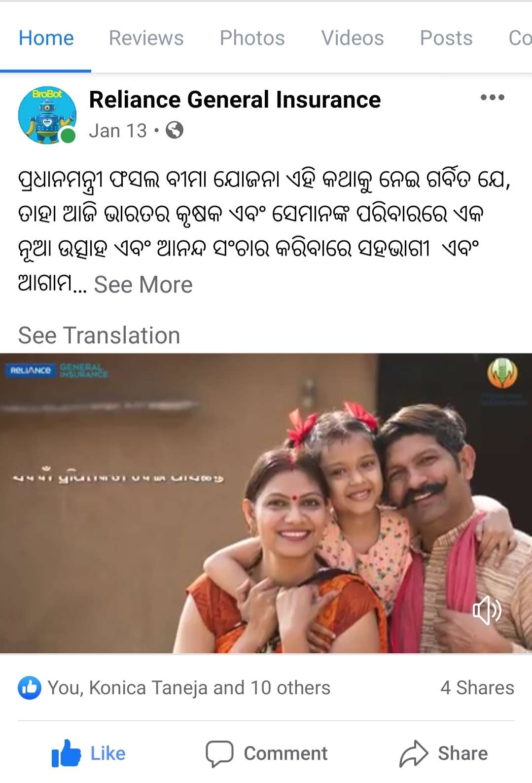
Task: Switch to the Photos tab
Action: (x=252, y=38)
